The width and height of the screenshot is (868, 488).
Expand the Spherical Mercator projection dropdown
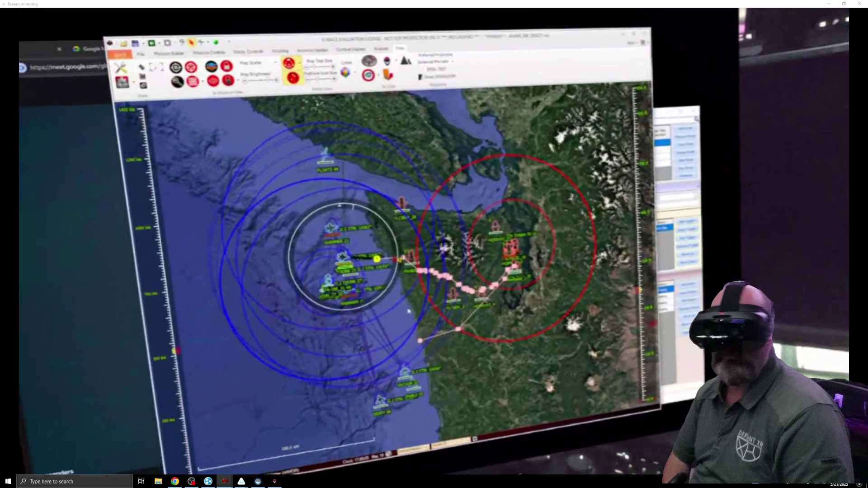(452, 61)
